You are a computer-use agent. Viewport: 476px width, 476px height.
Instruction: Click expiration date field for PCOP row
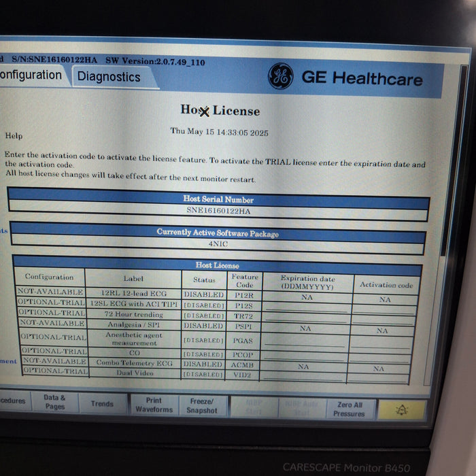coord(303,356)
